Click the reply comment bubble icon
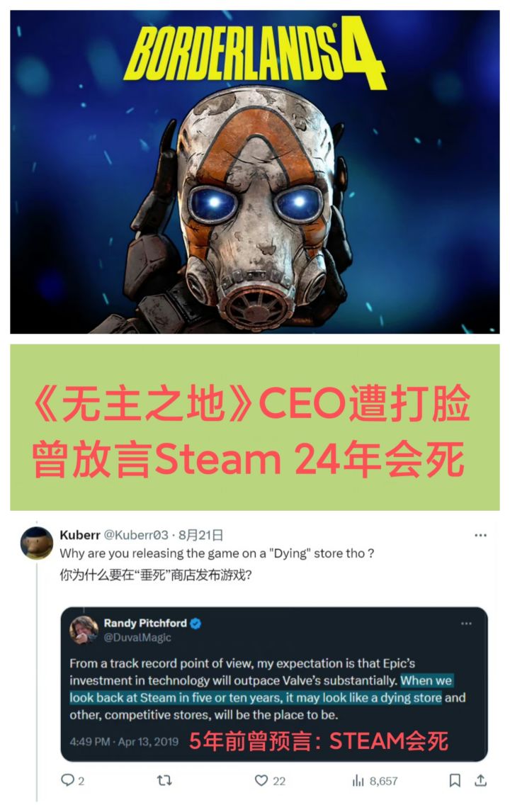Screen dimensions: 510x812 pyautogui.click(x=68, y=780)
